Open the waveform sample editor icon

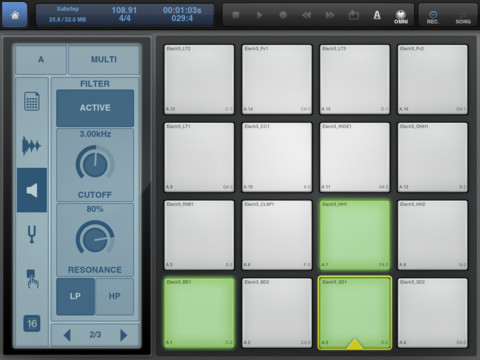tap(31, 146)
